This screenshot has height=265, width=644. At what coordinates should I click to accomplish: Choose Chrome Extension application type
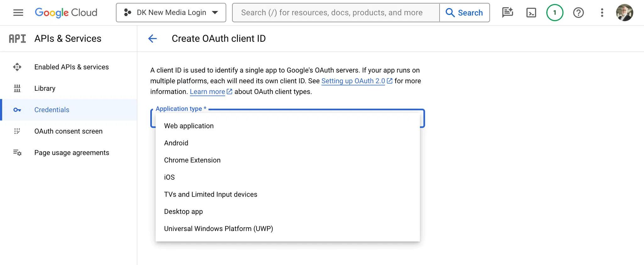(192, 160)
